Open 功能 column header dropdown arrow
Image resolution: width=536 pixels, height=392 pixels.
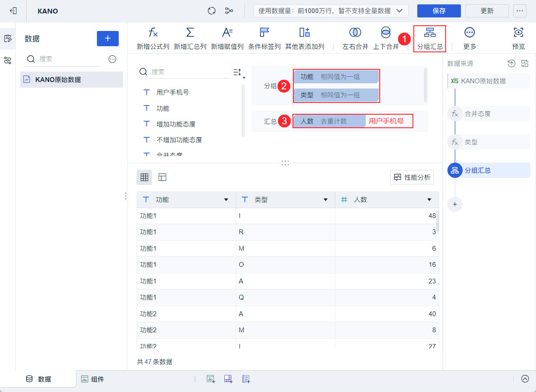pos(226,200)
